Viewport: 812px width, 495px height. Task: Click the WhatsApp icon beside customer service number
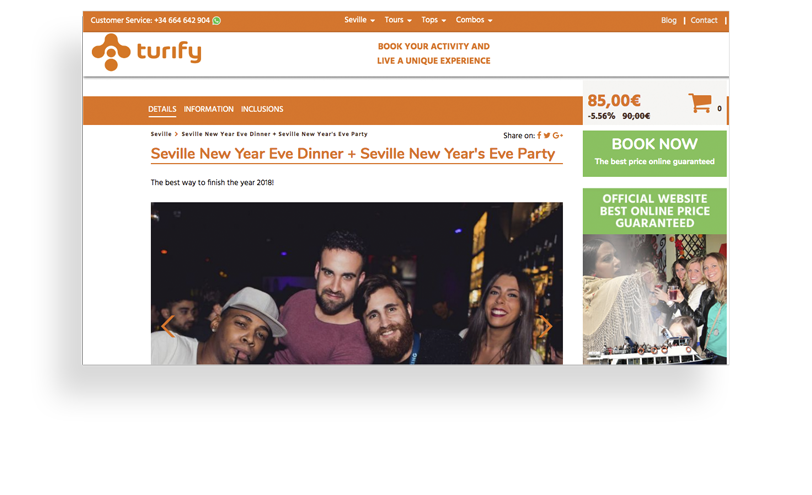[x=216, y=21]
